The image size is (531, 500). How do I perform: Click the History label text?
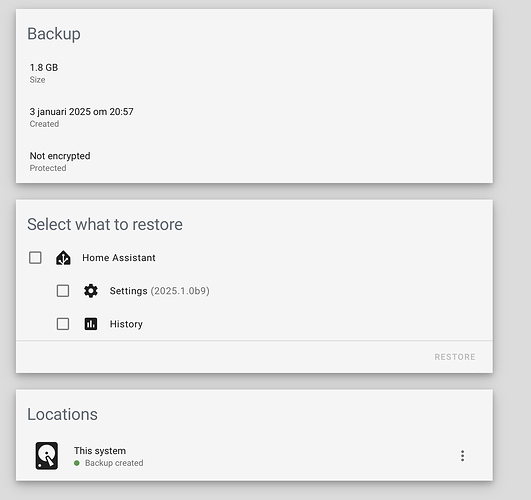pos(126,324)
